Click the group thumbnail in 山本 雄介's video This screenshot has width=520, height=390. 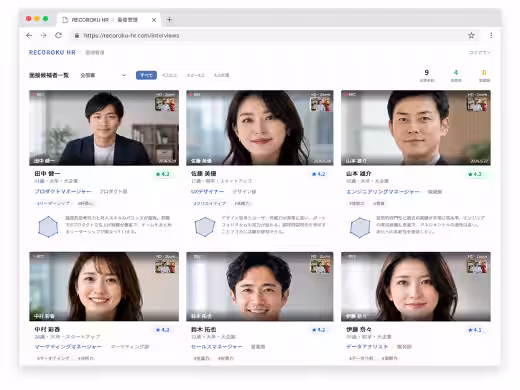point(477,105)
